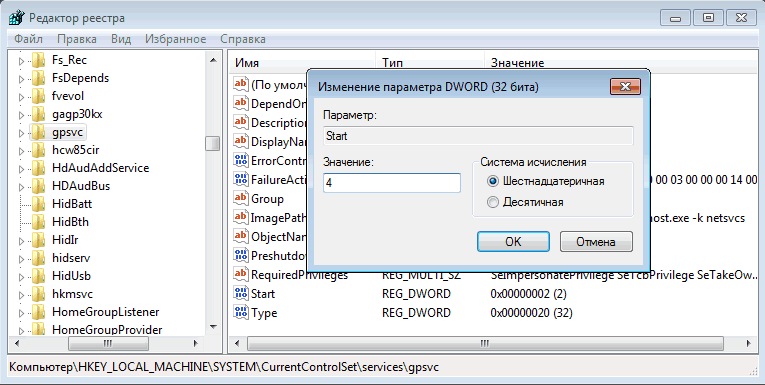Click the RequiredPrivileges string value icon
Screen dimensions: 765x385
tap(241, 274)
